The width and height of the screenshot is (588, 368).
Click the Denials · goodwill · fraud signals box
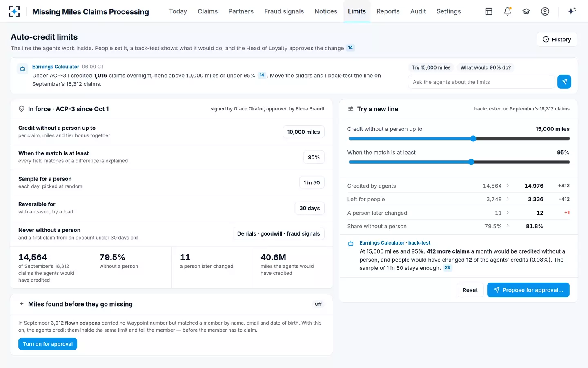278,233
